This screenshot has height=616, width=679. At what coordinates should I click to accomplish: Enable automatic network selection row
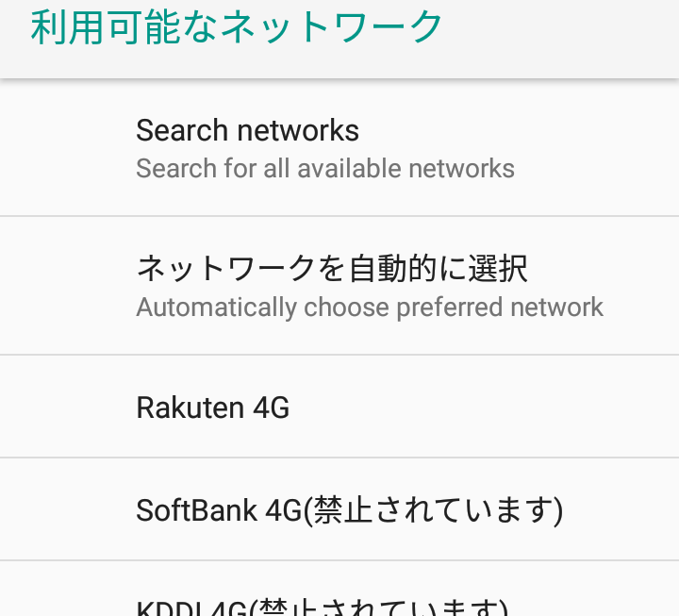(x=339, y=286)
